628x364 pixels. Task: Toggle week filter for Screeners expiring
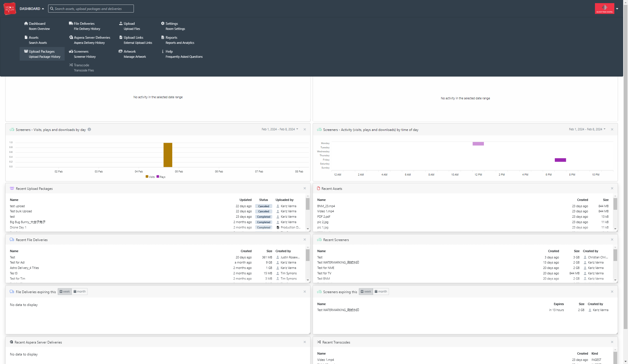(366, 291)
